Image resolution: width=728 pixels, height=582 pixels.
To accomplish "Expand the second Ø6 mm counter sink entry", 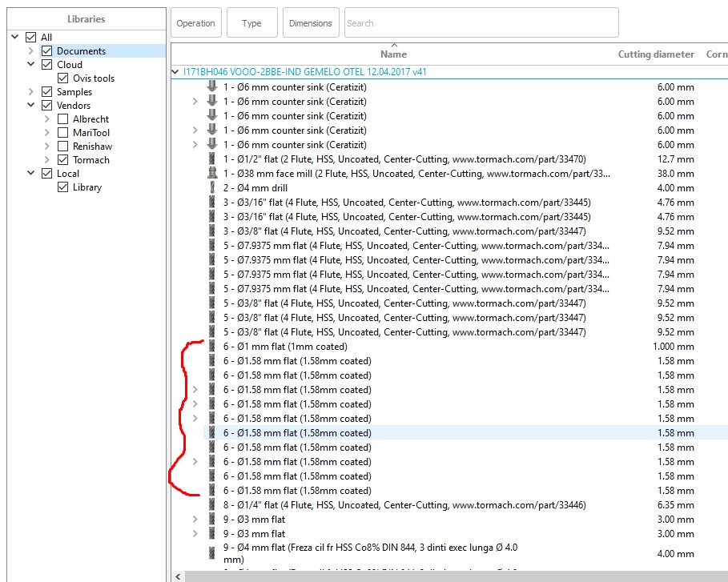I will click(x=196, y=102).
